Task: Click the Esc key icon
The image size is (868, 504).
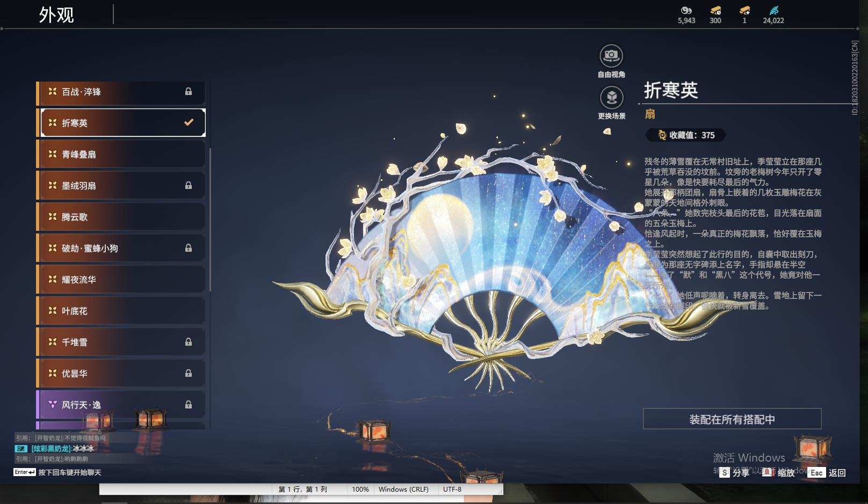Action: [x=816, y=473]
